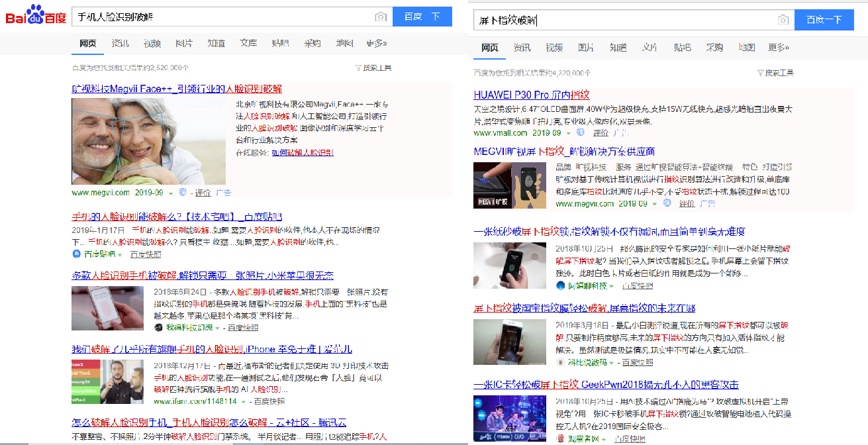Screen dimensions: 868x445
Task: Click 评价 after www.vmall.com
Action: [601, 133]
